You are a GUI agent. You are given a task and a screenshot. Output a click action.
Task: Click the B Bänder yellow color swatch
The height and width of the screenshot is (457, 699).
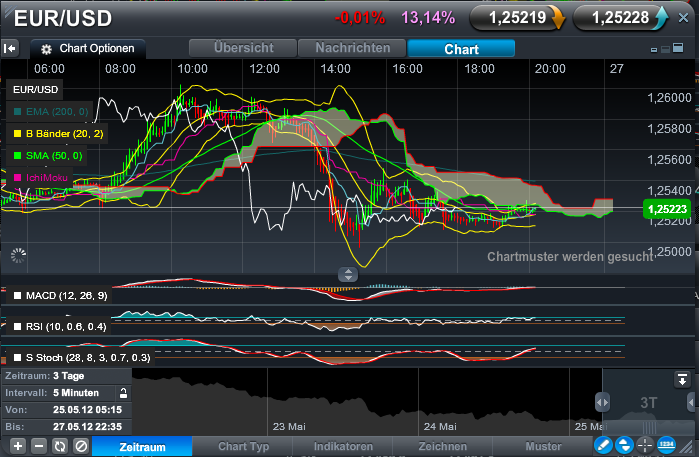[x=17, y=134]
